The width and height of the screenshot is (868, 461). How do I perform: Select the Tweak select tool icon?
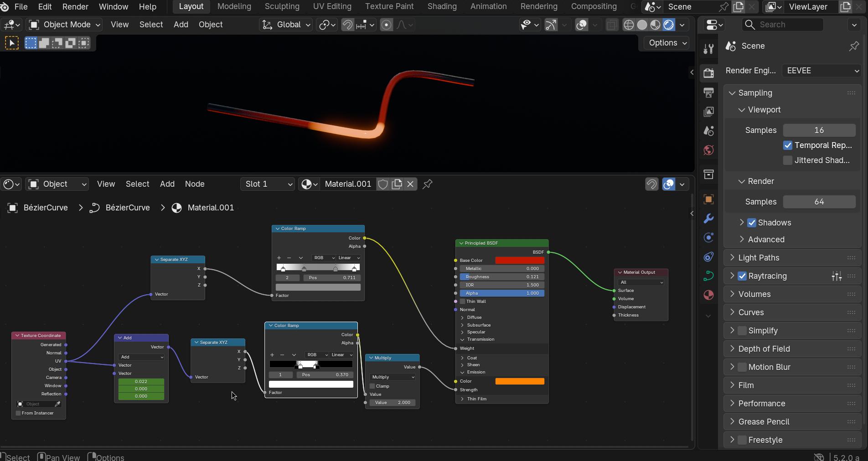tap(11, 43)
